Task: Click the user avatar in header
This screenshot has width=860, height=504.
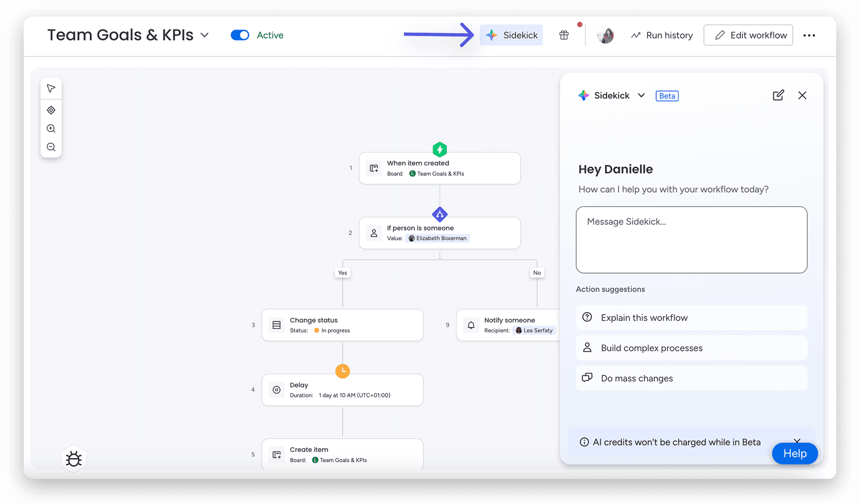Action: [x=605, y=35]
